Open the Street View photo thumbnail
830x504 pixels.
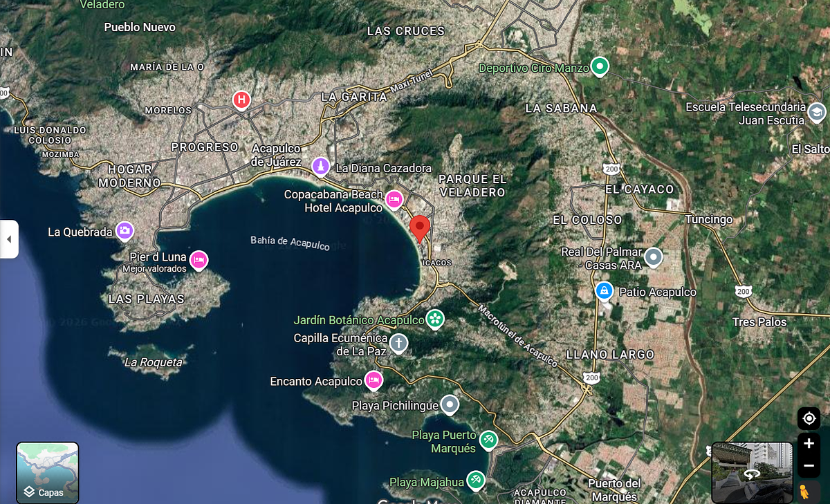tap(753, 473)
